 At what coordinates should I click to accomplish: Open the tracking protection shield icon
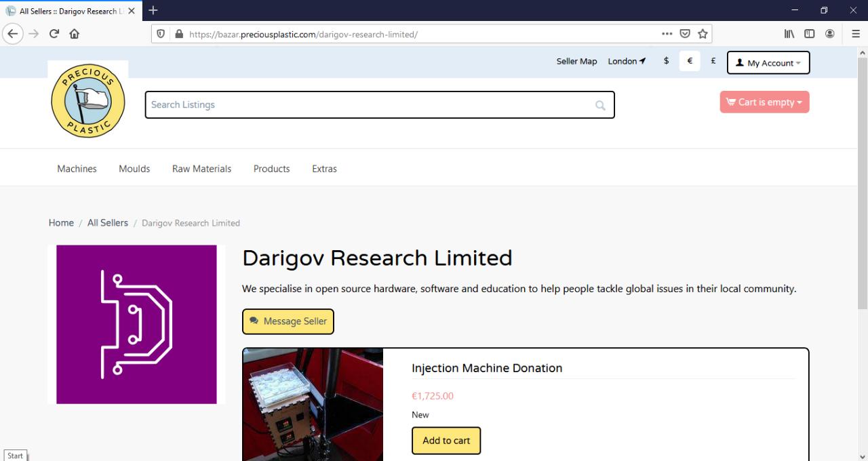click(161, 34)
